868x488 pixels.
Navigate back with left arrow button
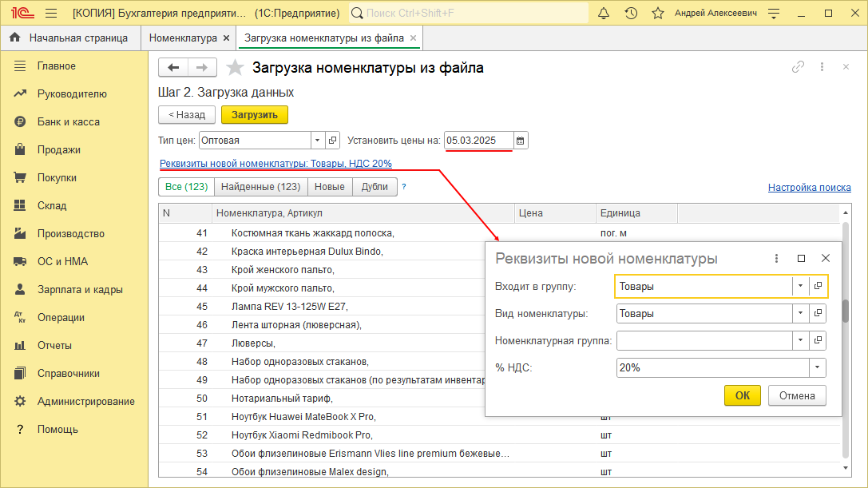pos(173,68)
